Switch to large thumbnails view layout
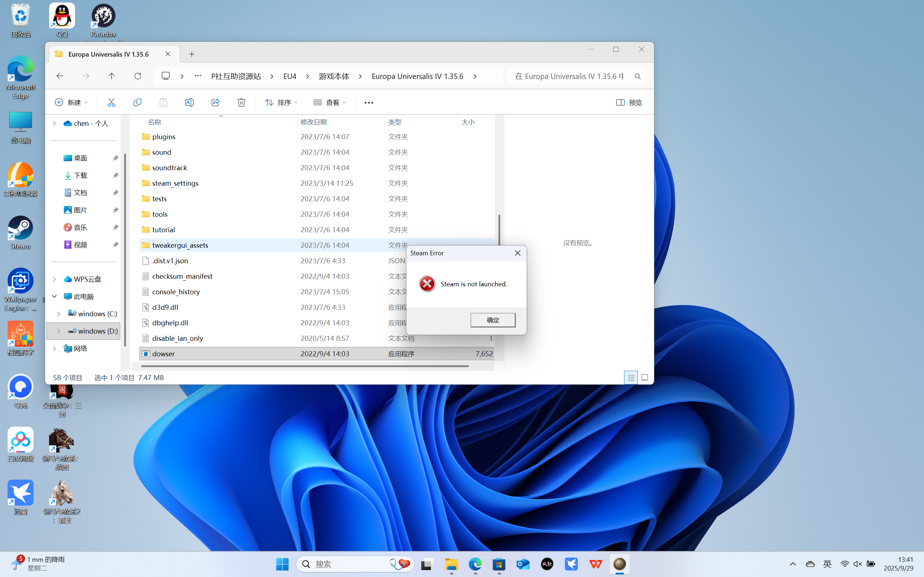This screenshot has width=924, height=577. [x=645, y=378]
